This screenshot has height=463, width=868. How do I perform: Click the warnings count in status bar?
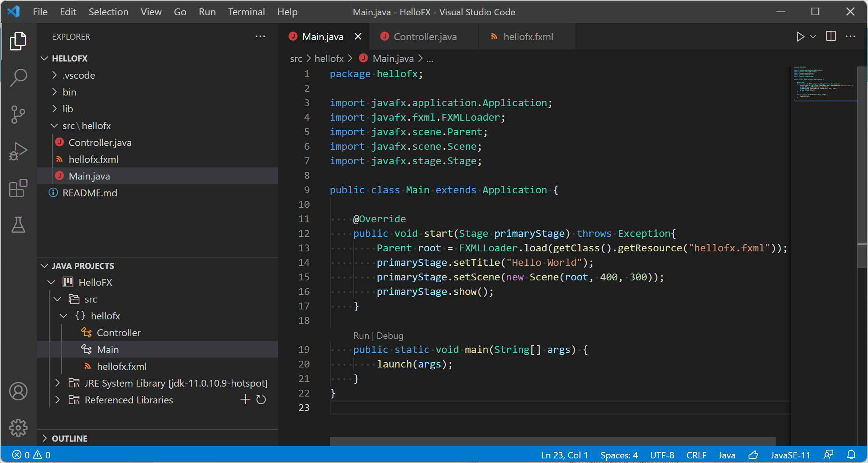pyautogui.click(x=42, y=455)
